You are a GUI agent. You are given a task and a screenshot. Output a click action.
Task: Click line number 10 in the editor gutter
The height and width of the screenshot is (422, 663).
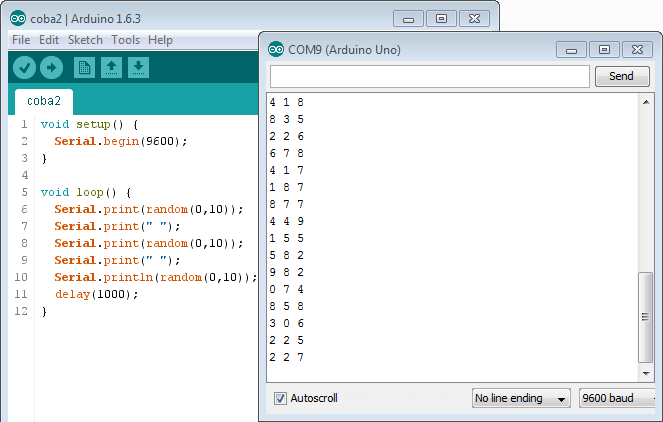(x=21, y=277)
